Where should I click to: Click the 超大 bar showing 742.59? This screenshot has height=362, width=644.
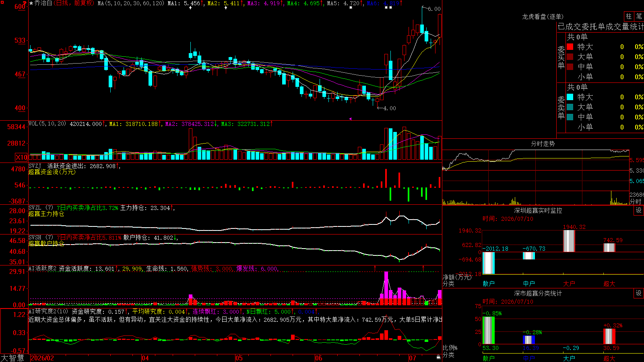(609, 248)
